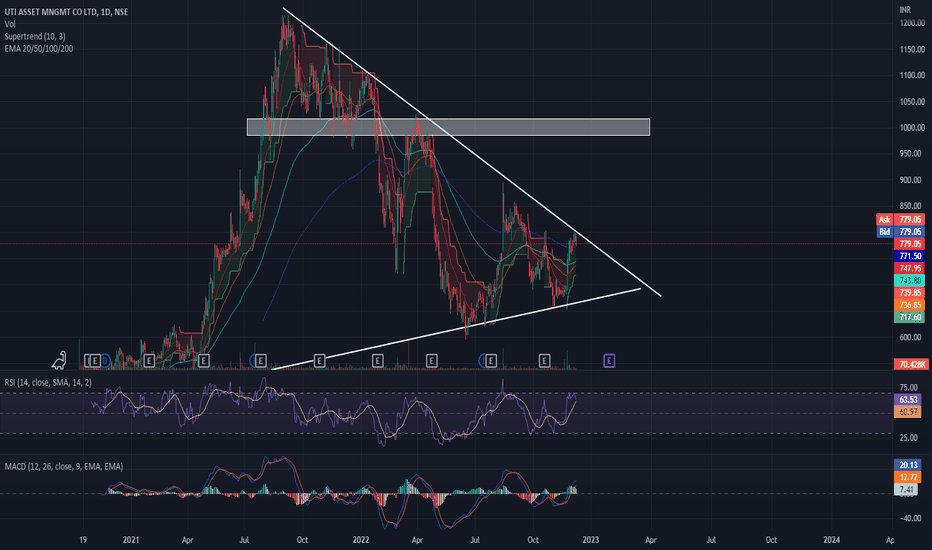Click the RSI SMA value tag 60.97
This screenshot has width=932, height=550.
(908, 411)
